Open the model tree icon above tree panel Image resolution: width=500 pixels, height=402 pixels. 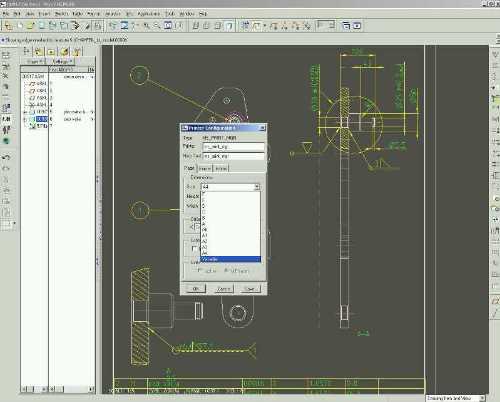coord(27,52)
